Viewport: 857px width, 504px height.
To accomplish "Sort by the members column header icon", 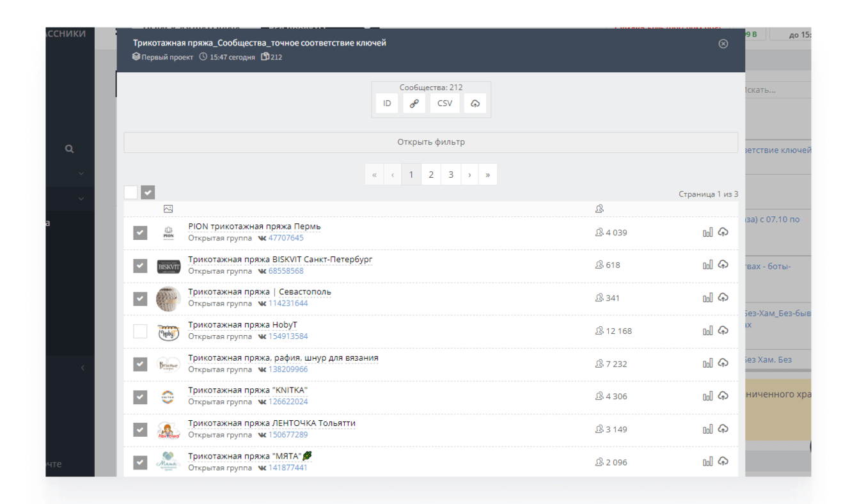I will [599, 209].
